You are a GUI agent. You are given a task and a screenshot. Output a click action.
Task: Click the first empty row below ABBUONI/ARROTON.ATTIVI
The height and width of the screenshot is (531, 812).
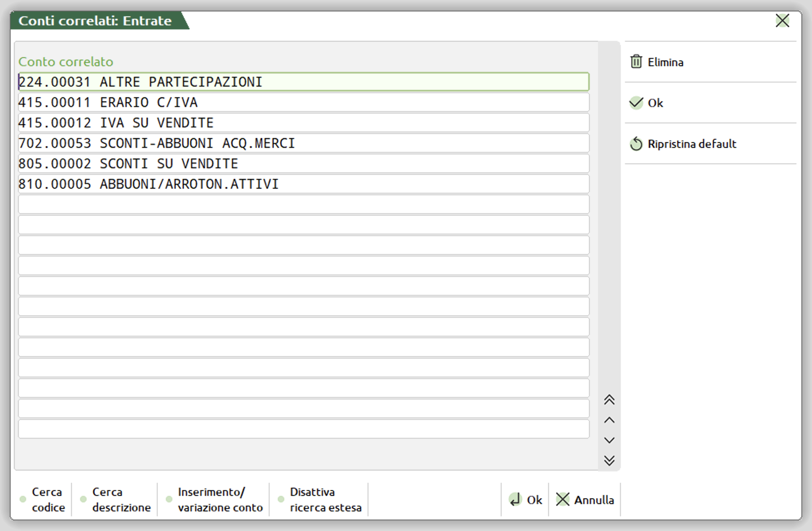click(303, 204)
